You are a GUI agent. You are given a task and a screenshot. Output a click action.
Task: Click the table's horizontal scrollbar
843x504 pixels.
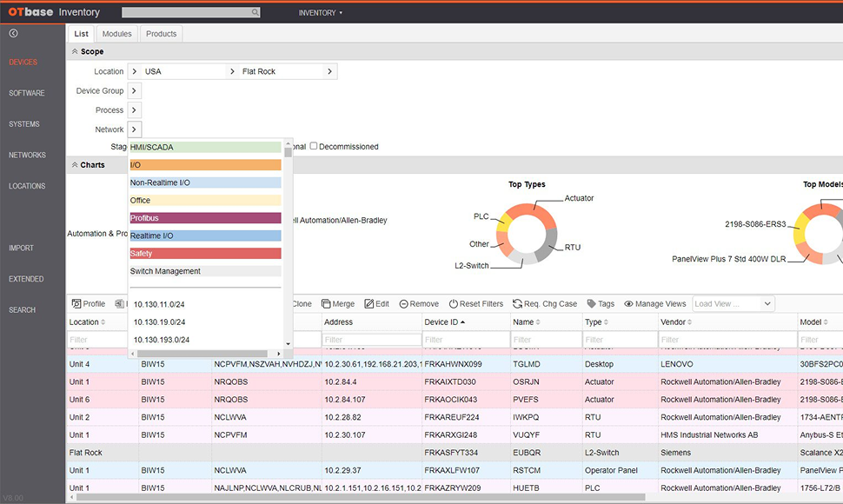pyautogui.click(x=360, y=497)
